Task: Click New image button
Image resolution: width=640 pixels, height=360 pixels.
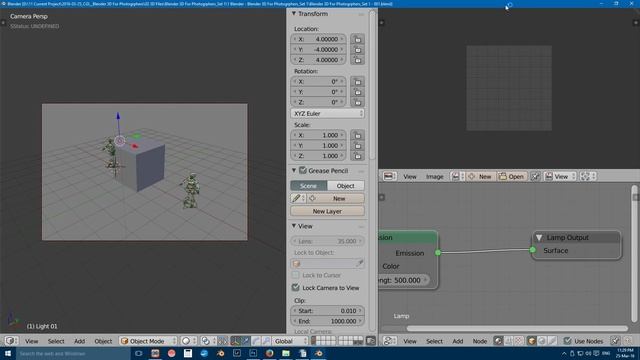Action: point(481,176)
